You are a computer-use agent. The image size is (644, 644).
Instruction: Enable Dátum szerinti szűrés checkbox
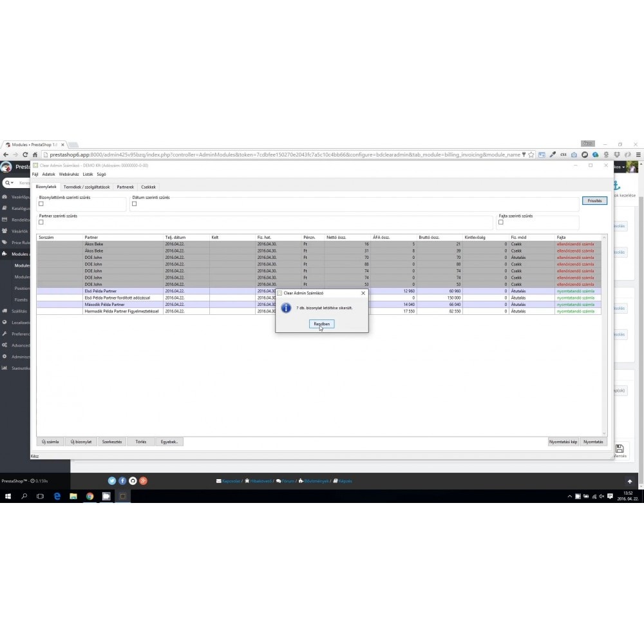[135, 204]
